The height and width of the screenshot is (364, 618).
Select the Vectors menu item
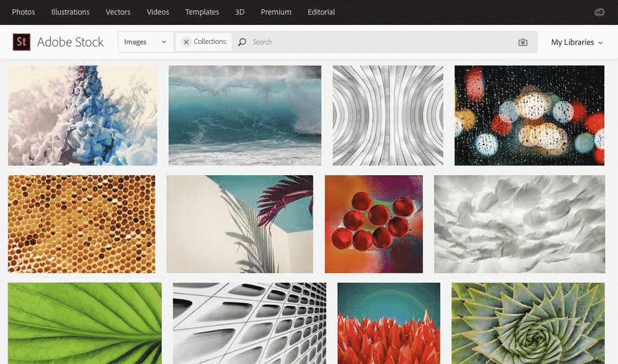click(118, 12)
